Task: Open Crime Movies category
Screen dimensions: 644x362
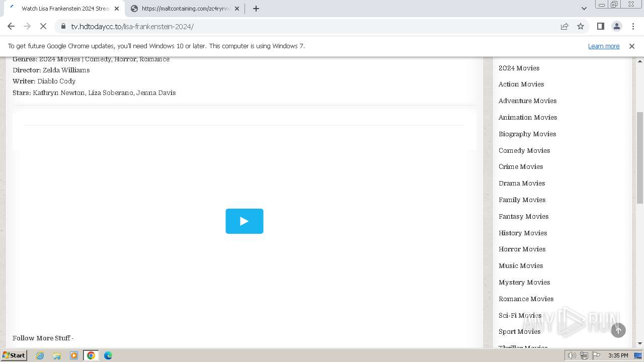Action: pos(521,166)
